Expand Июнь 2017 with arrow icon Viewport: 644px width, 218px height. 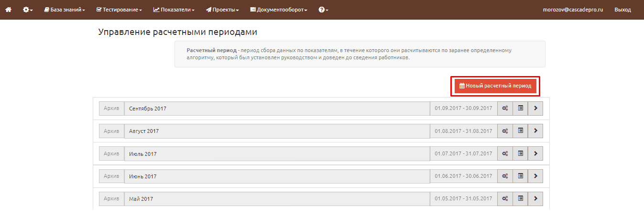click(x=535, y=176)
